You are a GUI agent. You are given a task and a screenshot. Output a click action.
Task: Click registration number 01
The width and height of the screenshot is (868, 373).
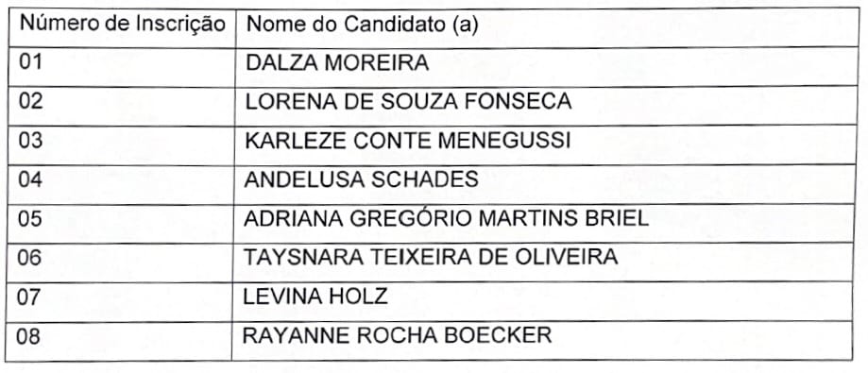click(x=30, y=62)
